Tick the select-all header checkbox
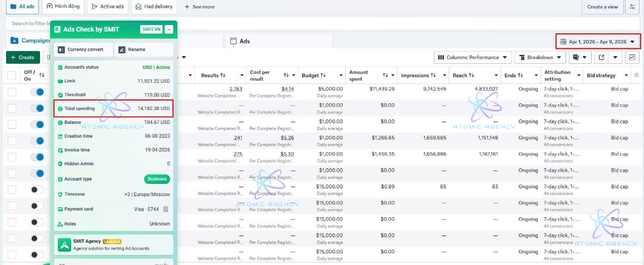Screen dimensions: 644x265 pyautogui.click(x=12, y=75)
